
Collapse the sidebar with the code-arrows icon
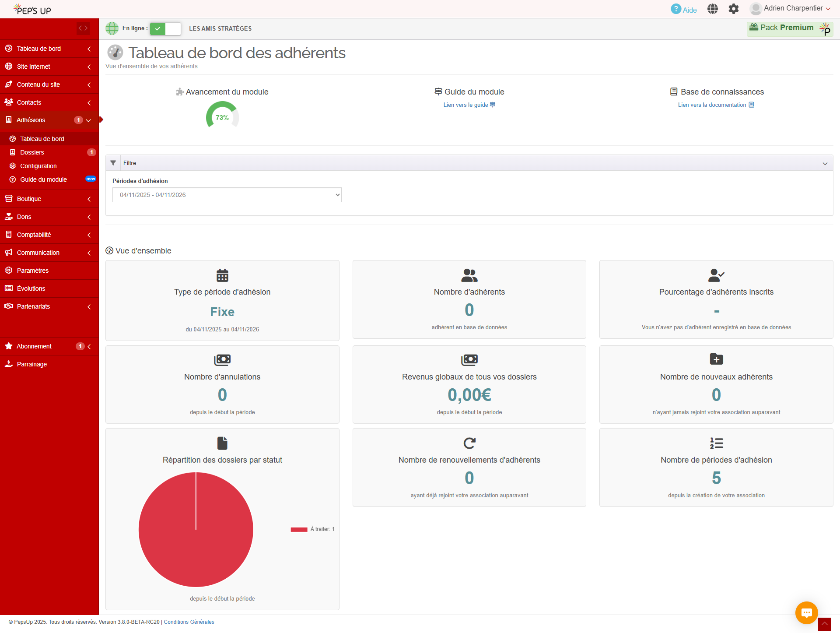tap(83, 28)
